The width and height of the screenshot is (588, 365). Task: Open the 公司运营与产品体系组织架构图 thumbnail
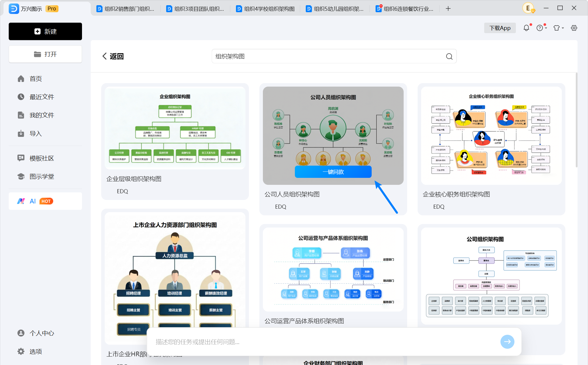[x=333, y=269]
